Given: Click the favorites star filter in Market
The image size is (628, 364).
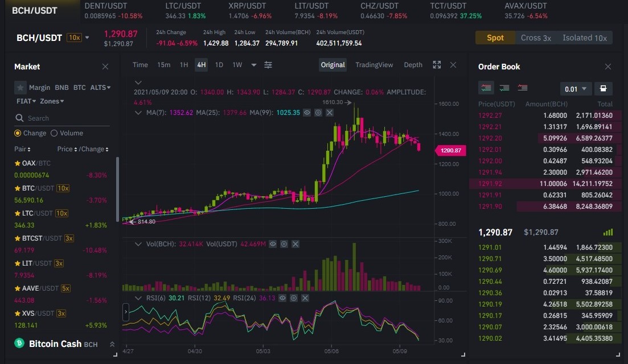Looking at the screenshot, I should click(20, 87).
